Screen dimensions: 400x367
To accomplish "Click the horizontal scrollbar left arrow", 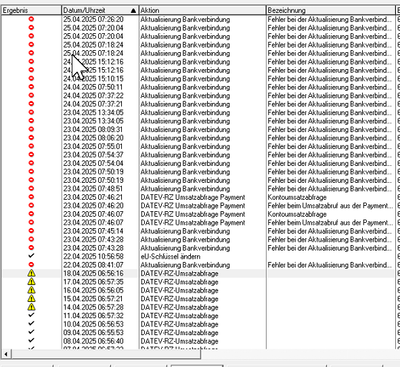I will click(6, 354).
